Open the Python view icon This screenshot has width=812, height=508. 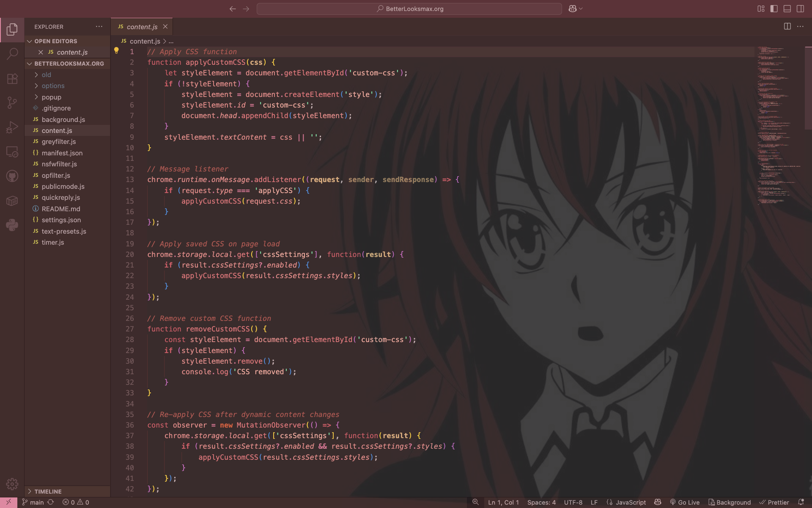pos(12,225)
